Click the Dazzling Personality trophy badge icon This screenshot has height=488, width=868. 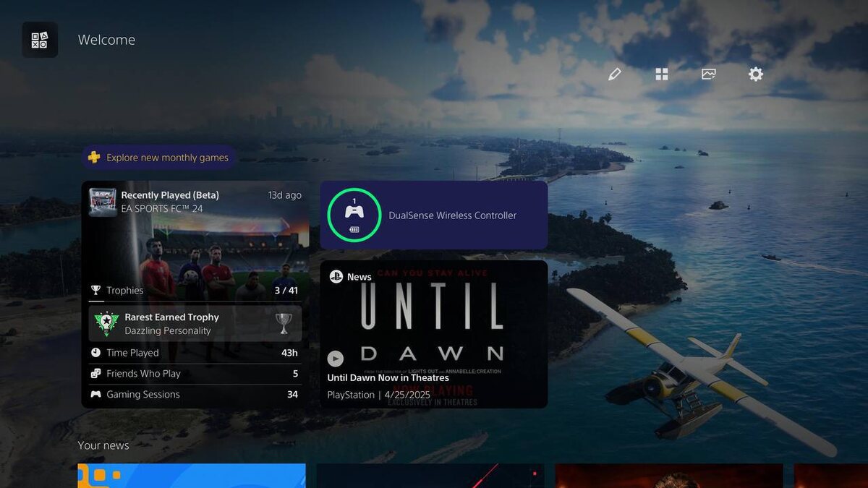(x=106, y=324)
